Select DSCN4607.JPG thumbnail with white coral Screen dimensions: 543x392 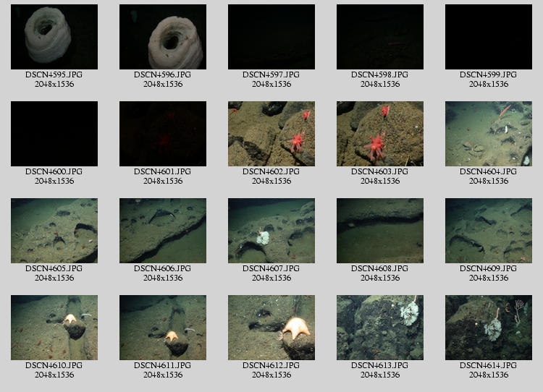point(271,231)
